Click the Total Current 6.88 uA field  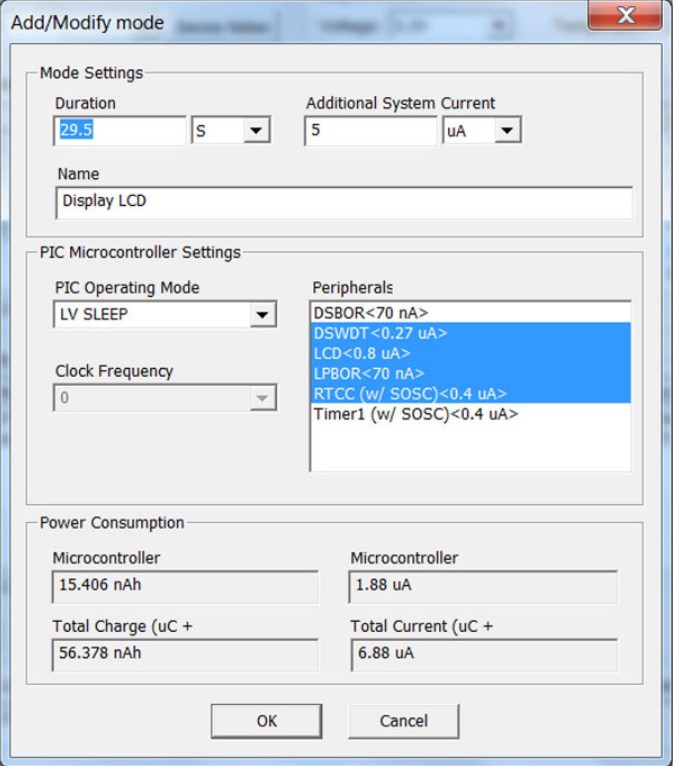tap(483, 654)
